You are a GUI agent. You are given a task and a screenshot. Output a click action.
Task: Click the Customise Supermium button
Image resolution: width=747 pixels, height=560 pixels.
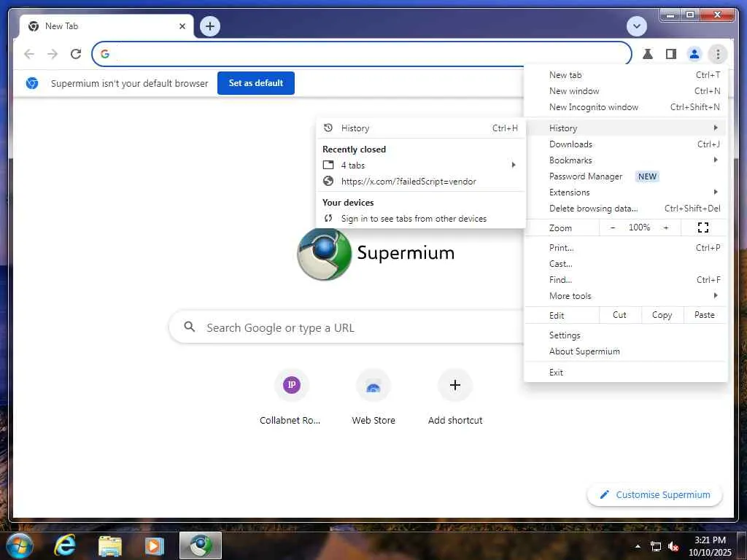click(x=654, y=495)
